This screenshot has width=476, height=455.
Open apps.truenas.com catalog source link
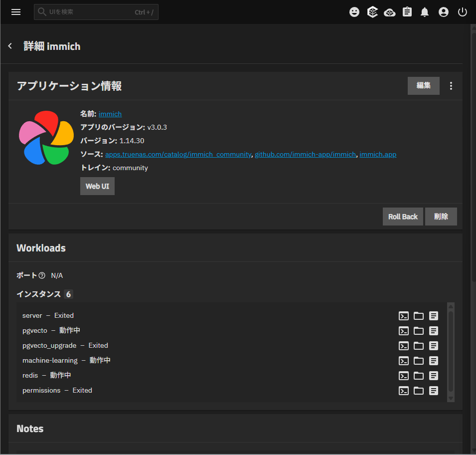coord(178,154)
